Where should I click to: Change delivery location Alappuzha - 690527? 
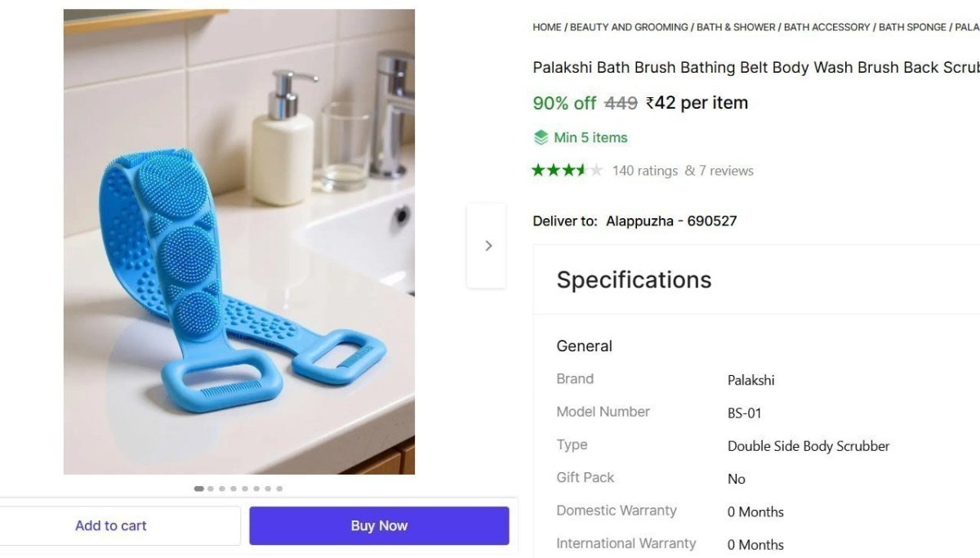[671, 221]
